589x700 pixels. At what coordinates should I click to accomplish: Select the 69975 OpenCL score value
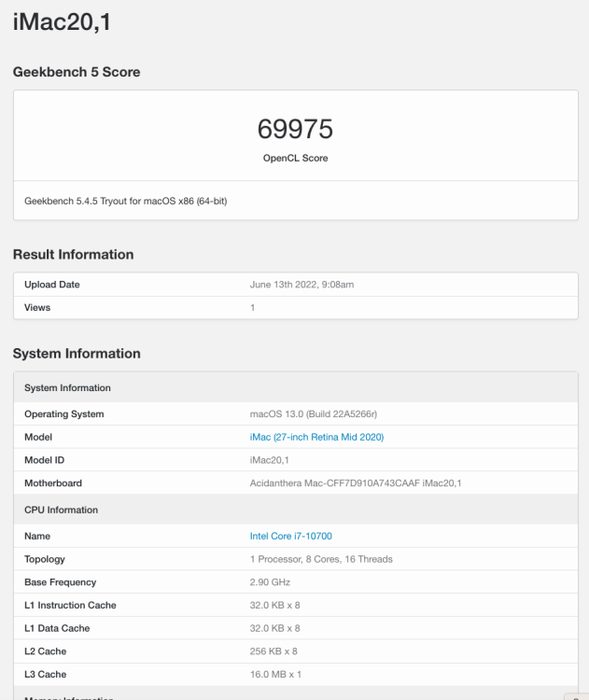pyautogui.click(x=295, y=129)
